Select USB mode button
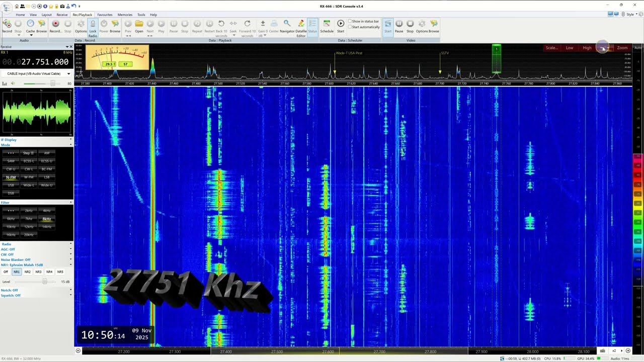The height and width of the screenshot is (362, 644). point(11,185)
